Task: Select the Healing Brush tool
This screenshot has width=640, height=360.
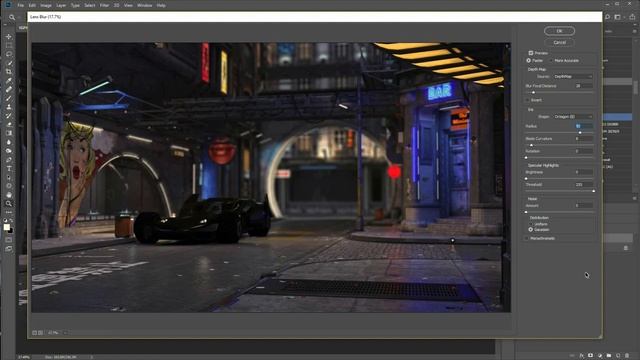Action: point(9,89)
